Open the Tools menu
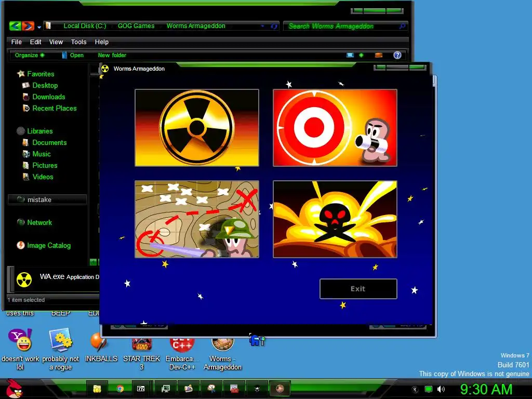The image size is (532, 399). pos(79,42)
